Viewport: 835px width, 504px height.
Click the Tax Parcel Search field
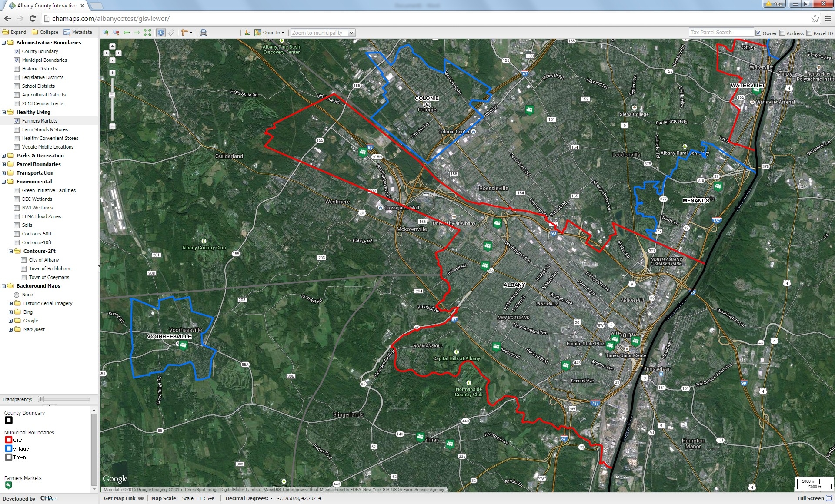(721, 33)
